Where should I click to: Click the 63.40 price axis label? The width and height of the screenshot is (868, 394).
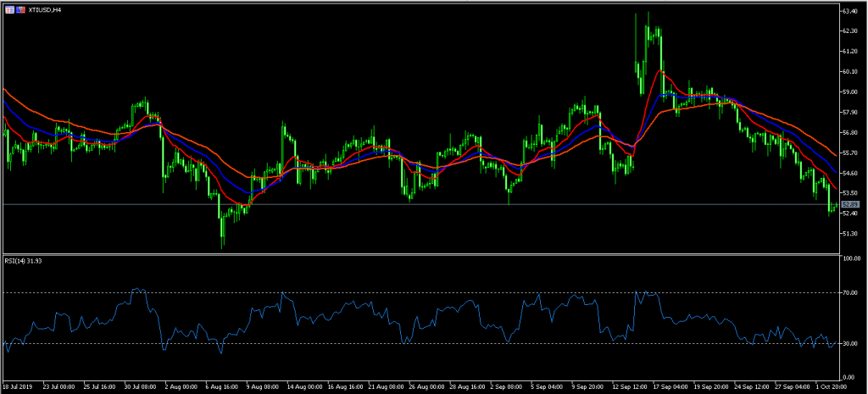851,11
